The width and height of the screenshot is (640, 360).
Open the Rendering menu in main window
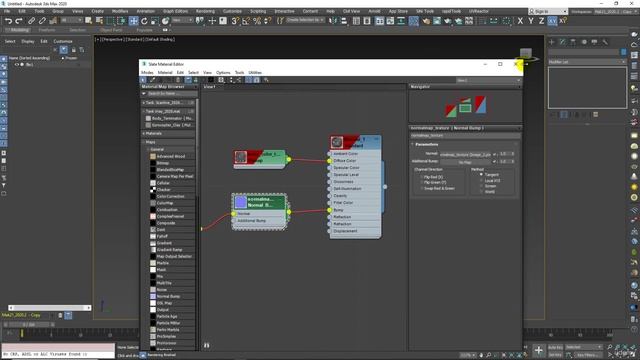coord(205,11)
